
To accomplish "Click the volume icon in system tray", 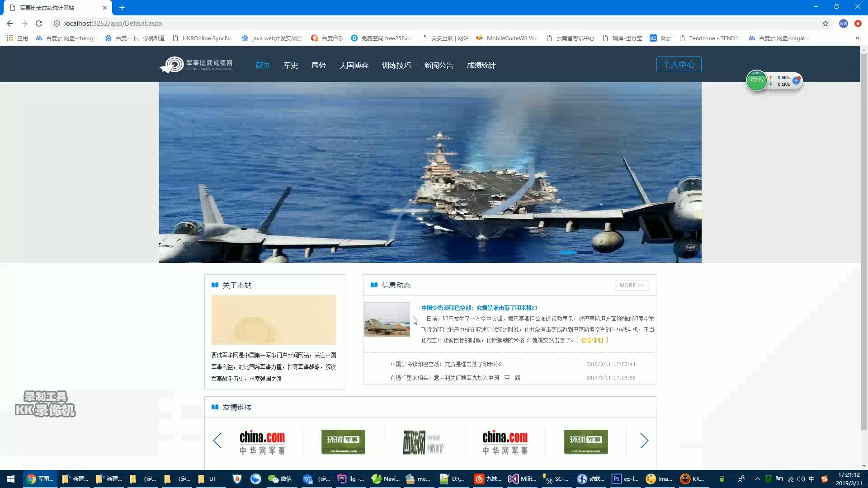I will click(x=801, y=479).
